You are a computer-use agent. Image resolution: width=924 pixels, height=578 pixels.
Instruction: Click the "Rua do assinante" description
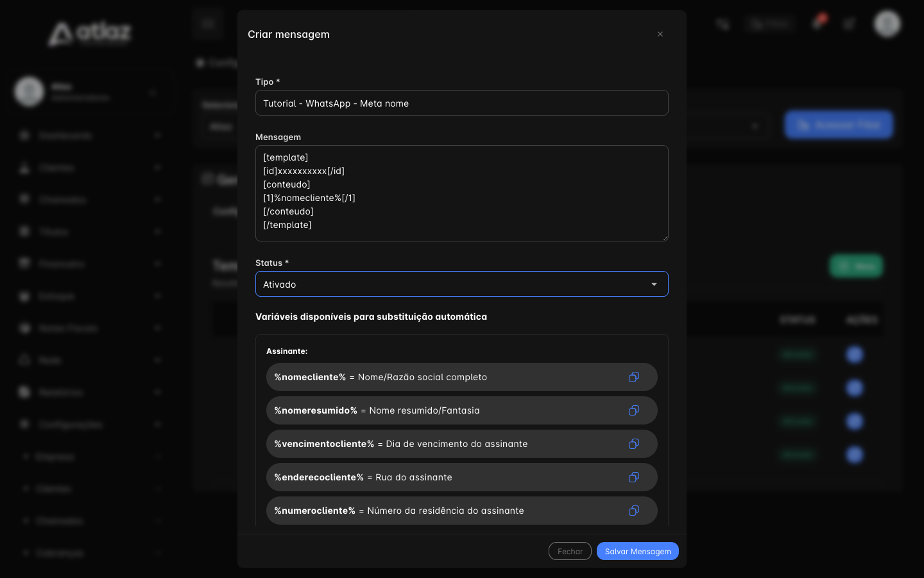pos(414,477)
